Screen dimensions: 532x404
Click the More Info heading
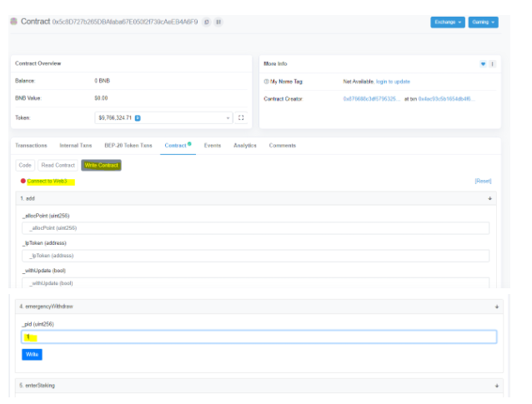coord(275,63)
